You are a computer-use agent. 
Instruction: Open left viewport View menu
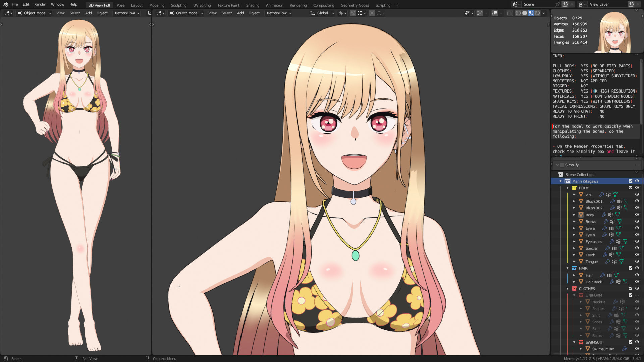[60, 13]
